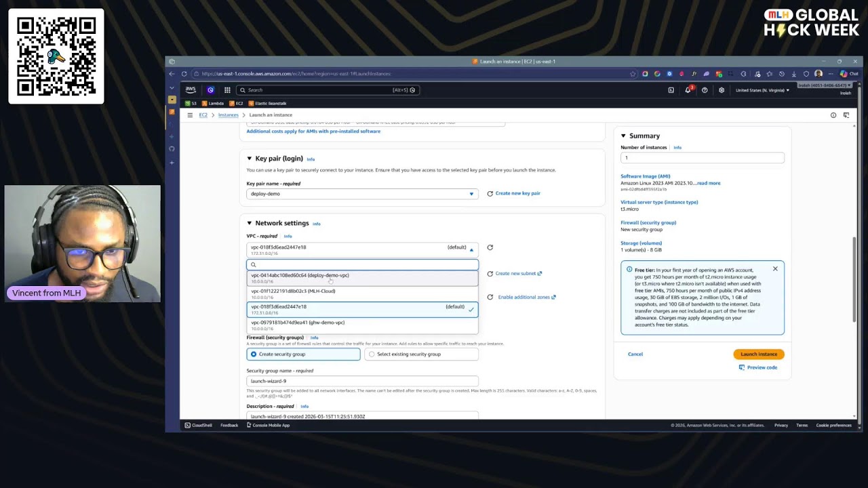Open Amazon Q assistant icon in header
The height and width of the screenshot is (488, 868).
pos(210,90)
